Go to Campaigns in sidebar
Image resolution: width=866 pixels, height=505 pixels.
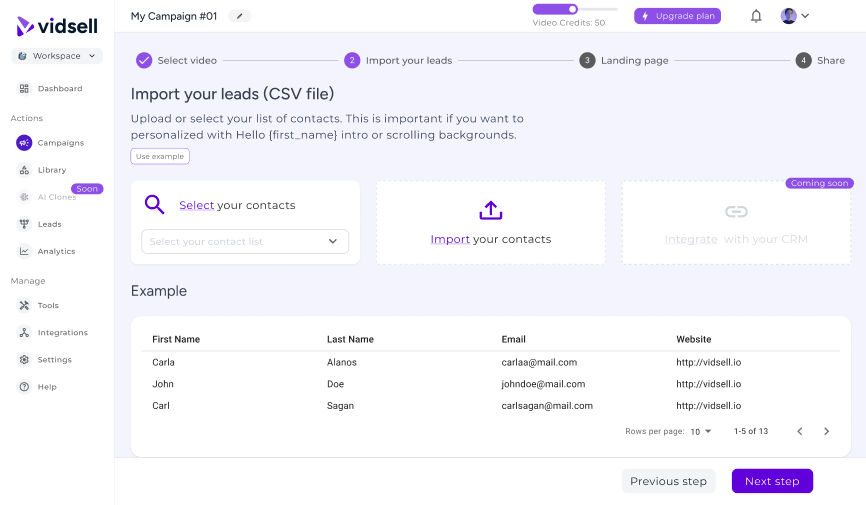pos(61,143)
